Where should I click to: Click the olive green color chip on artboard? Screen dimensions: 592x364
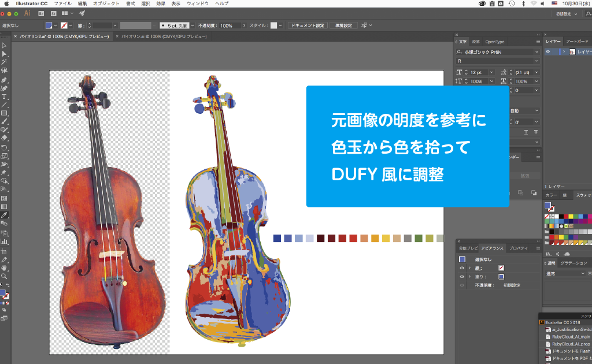[430, 238]
